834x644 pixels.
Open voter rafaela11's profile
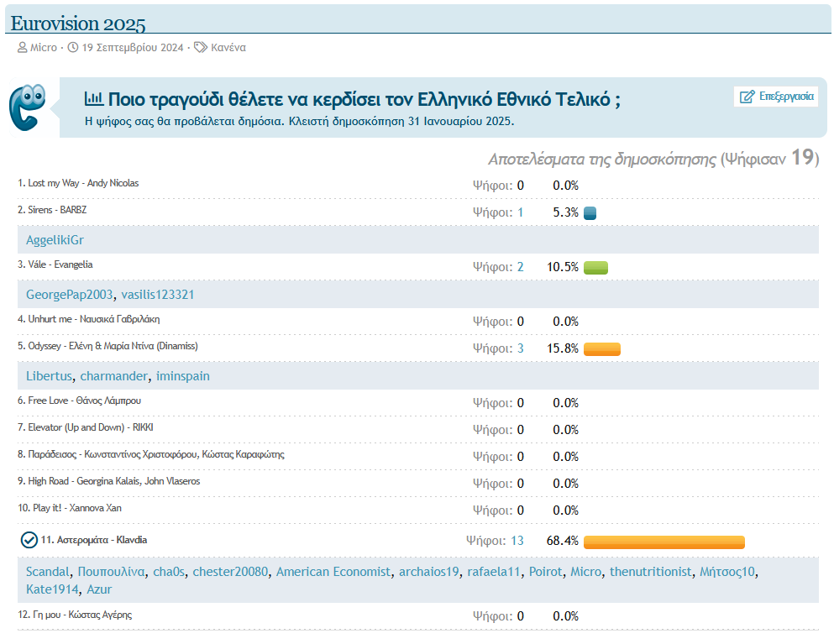click(x=494, y=572)
